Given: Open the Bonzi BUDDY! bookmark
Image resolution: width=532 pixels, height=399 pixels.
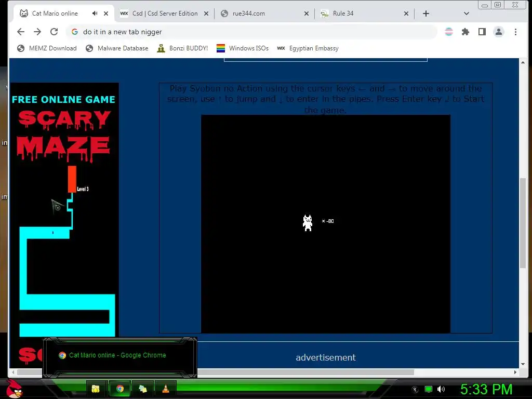Looking at the screenshot, I should pos(182,48).
